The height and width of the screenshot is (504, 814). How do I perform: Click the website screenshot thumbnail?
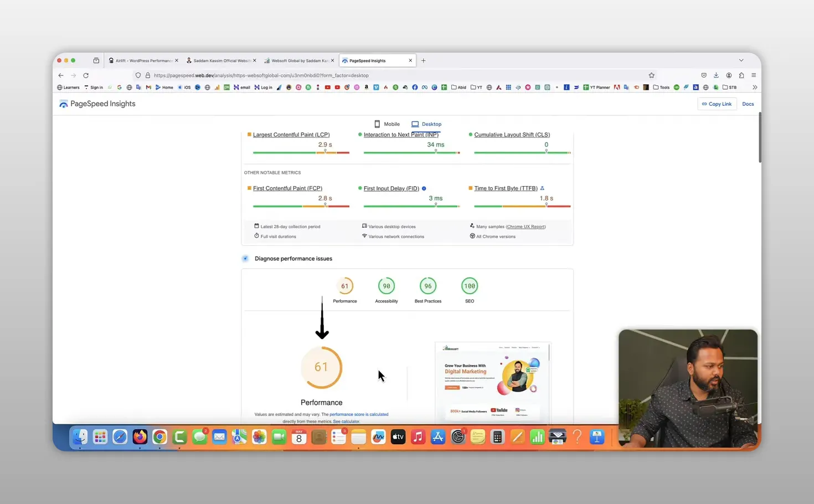(x=493, y=383)
